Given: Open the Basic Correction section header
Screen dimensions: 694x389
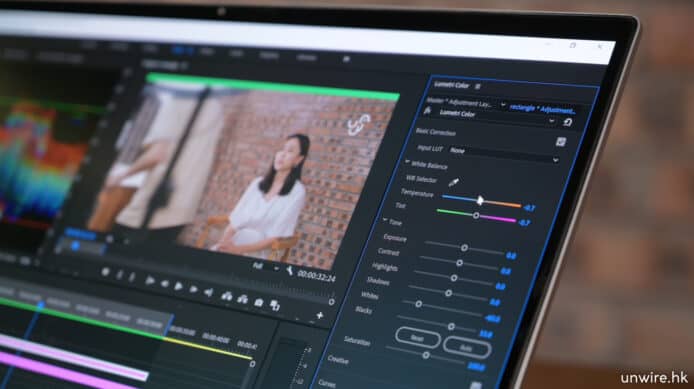Looking at the screenshot, I should click(436, 132).
